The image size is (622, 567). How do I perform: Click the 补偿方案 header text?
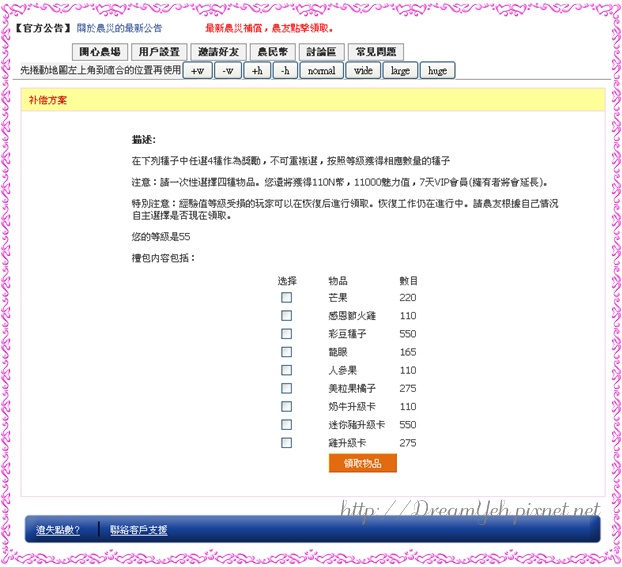pos(48,100)
